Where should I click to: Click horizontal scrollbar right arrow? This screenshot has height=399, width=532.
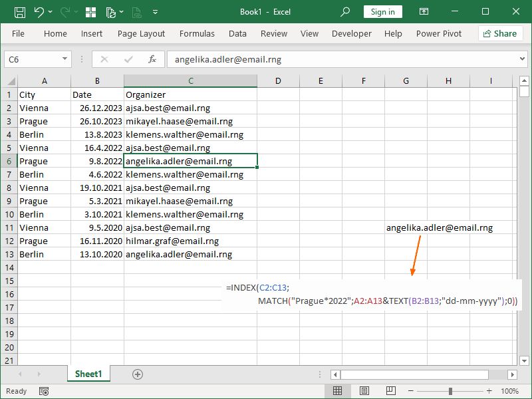(512, 374)
